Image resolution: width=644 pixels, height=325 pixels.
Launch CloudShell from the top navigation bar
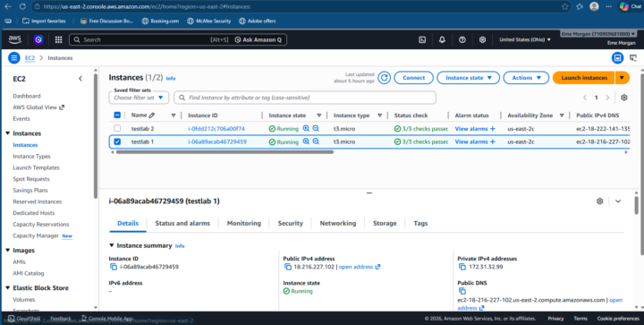[x=422, y=40]
